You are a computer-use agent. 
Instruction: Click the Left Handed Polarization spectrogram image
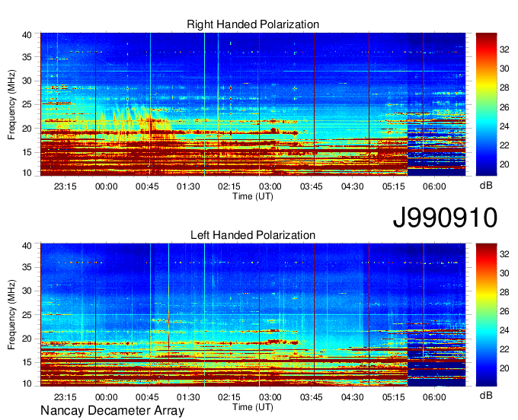253,315
